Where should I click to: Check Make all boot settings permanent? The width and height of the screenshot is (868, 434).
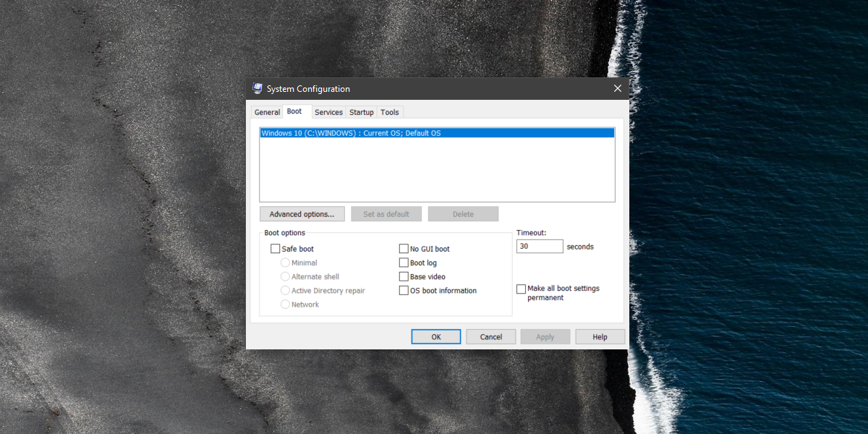(x=521, y=289)
